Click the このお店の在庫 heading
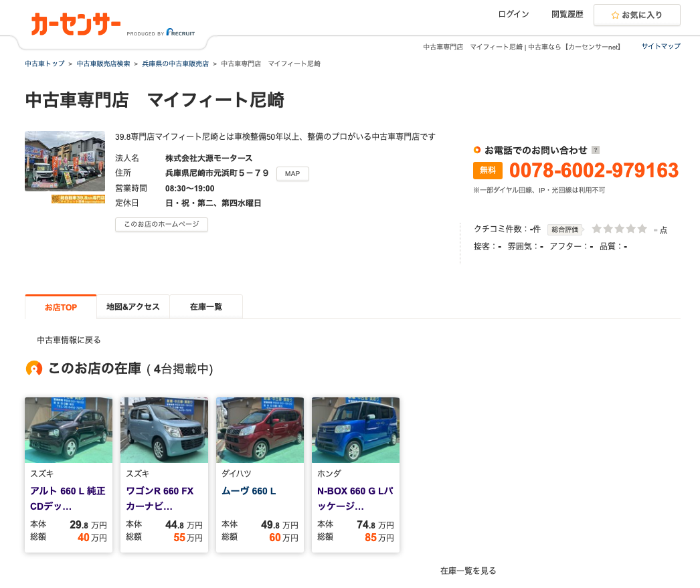The image size is (700, 588). (94, 369)
